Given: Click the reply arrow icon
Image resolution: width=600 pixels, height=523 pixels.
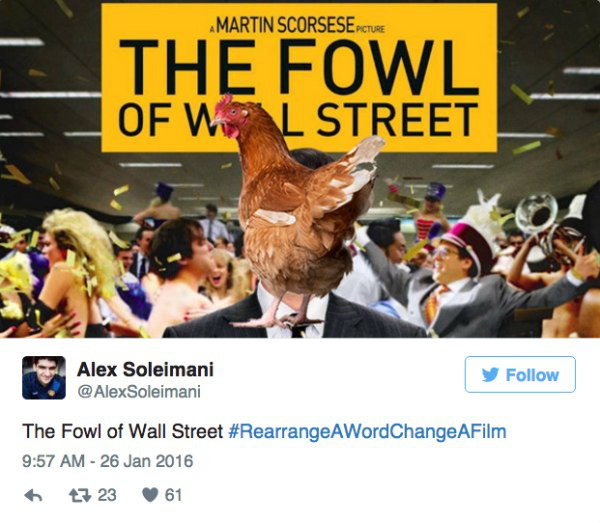Looking at the screenshot, I should pyautogui.click(x=33, y=496).
